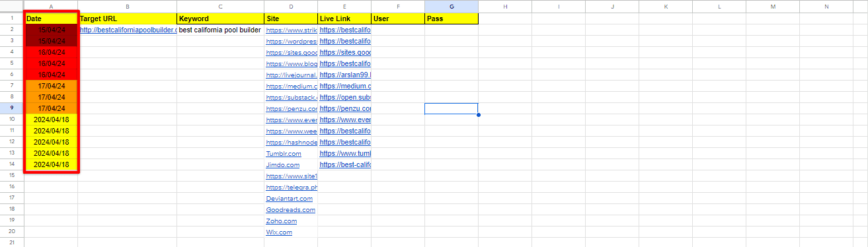Image resolution: width=868 pixels, height=247 pixels.
Task: Open the https://substack site link
Action: tap(292, 98)
